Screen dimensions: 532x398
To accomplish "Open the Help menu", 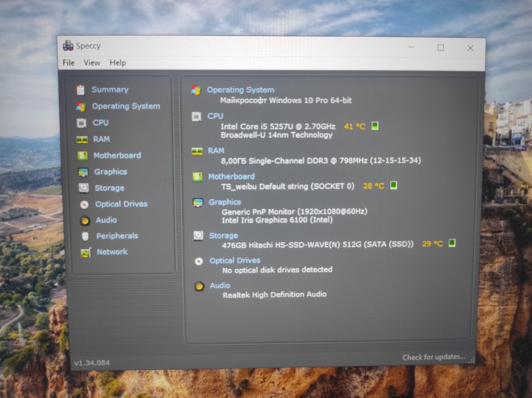I will [118, 63].
